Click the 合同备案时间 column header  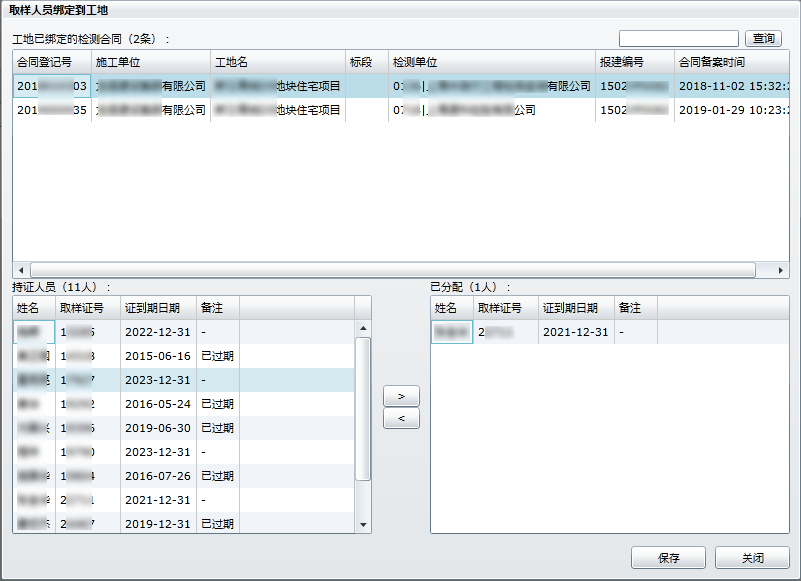coord(724,62)
